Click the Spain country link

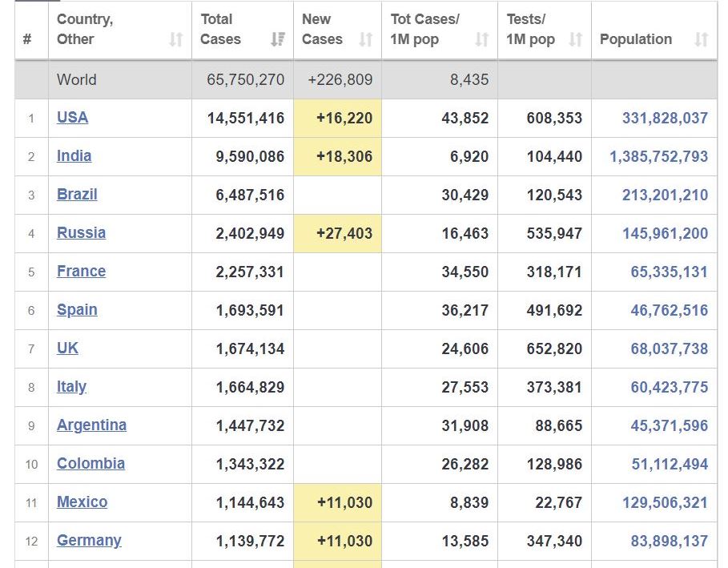point(77,310)
